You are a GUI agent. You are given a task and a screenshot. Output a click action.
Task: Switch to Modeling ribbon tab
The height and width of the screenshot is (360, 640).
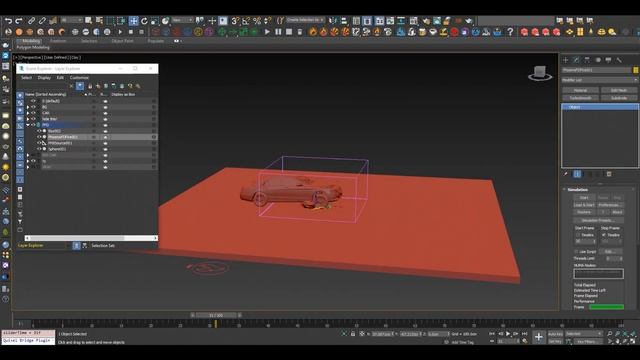pyautogui.click(x=31, y=41)
